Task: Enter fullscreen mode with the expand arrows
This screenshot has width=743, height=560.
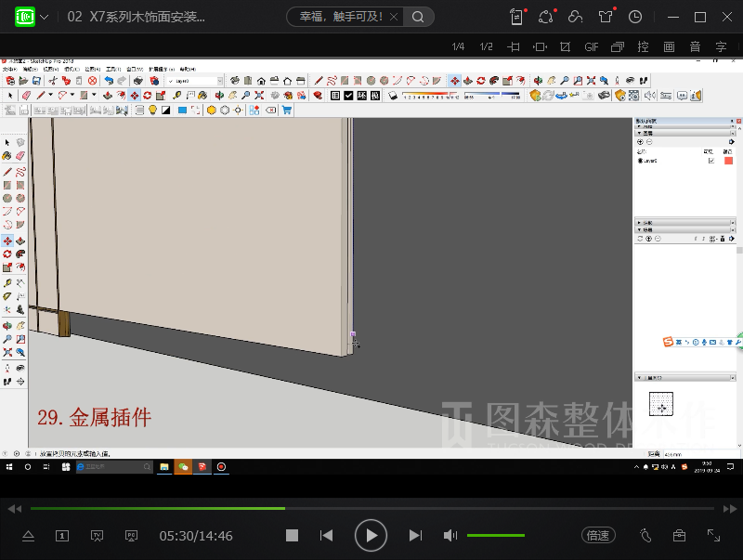Action: pyautogui.click(x=713, y=536)
